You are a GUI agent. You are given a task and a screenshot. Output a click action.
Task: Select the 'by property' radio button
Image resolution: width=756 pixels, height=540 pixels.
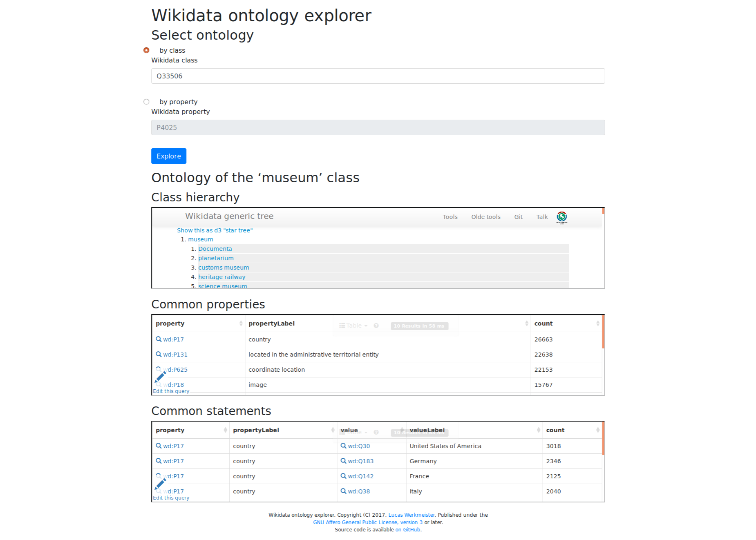click(x=146, y=102)
